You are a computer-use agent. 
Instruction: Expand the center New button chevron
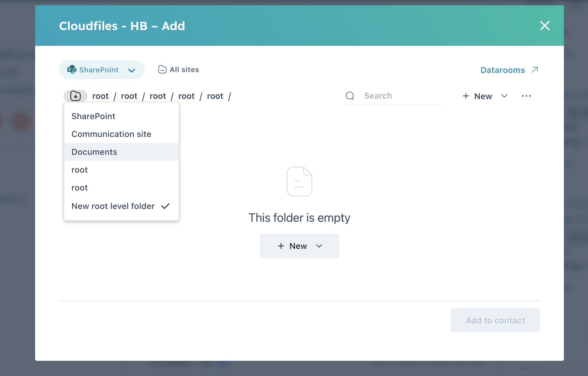point(319,246)
